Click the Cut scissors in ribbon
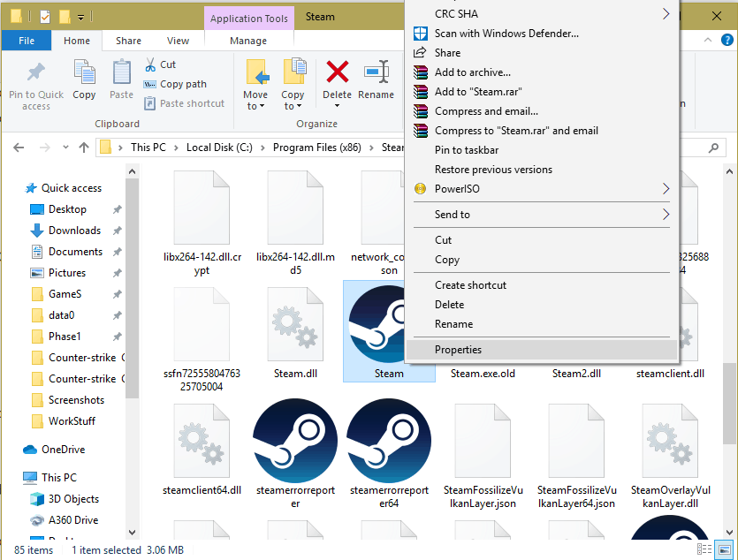Viewport: 738px width, 560px height. pos(160,64)
